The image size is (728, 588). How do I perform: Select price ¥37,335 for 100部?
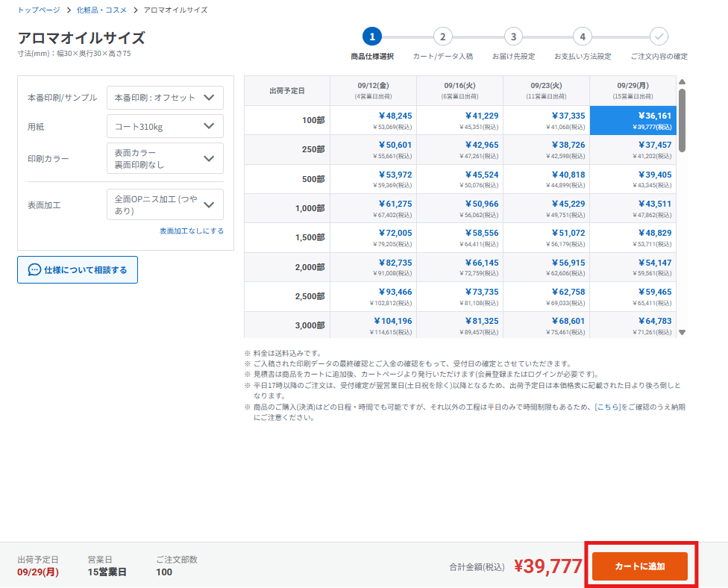547,120
